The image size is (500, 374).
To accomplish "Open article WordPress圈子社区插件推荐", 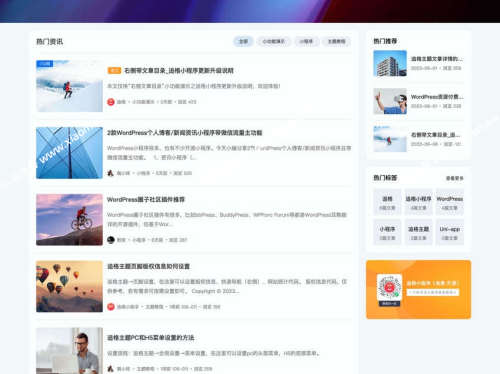I will [x=146, y=199].
